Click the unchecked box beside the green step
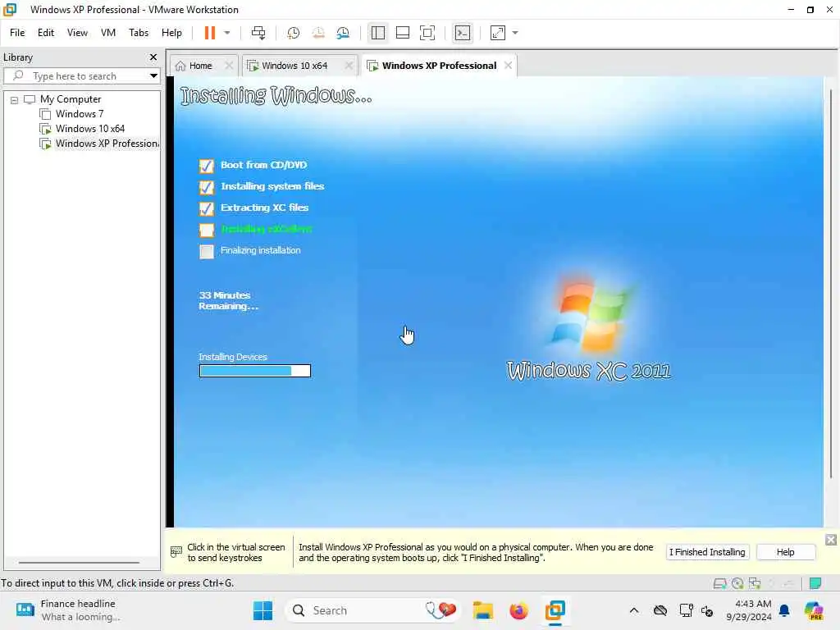Screen dimensions: 840x630 (206, 230)
